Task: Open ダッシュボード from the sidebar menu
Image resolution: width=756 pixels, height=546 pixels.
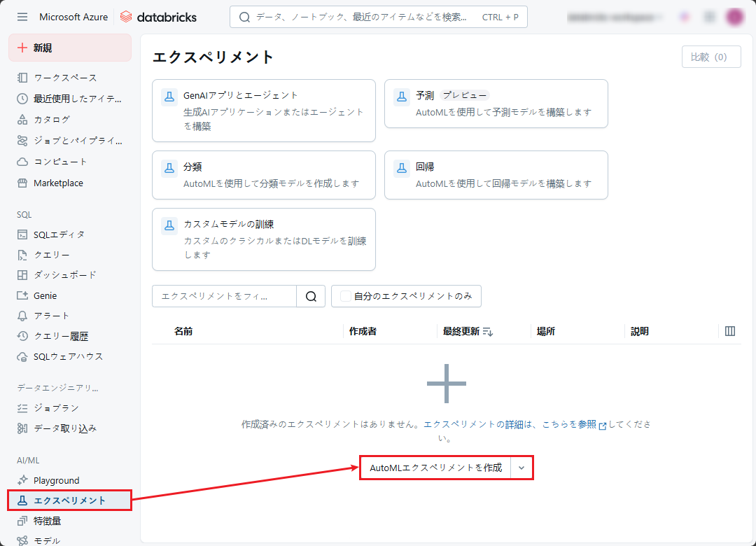Action: [x=64, y=275]
